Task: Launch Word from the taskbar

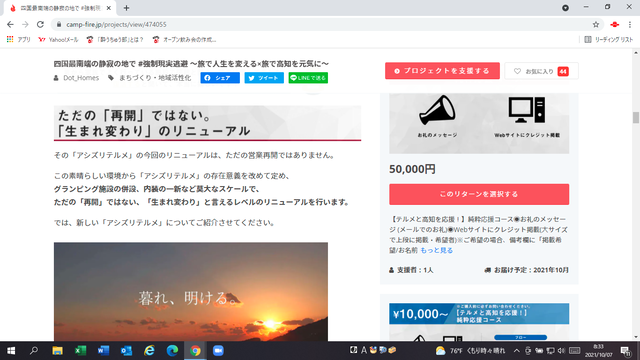Action: click(x=103, y=351)
